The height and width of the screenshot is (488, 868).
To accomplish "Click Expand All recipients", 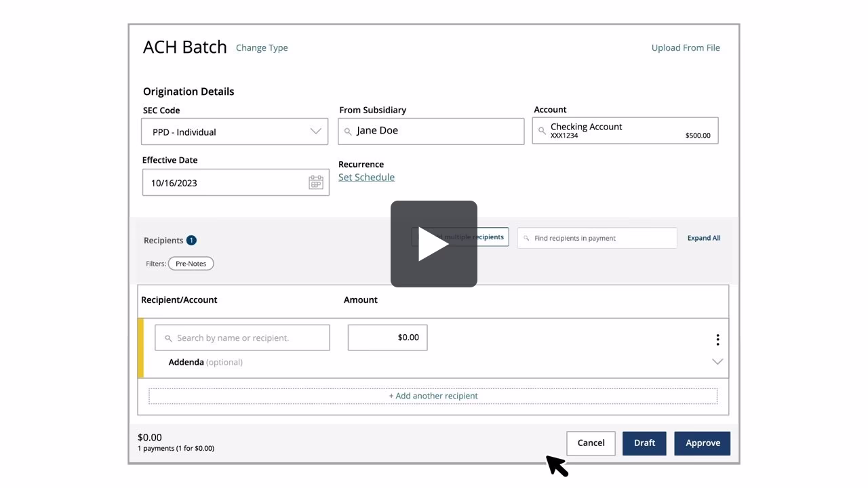I will point(703,238).
